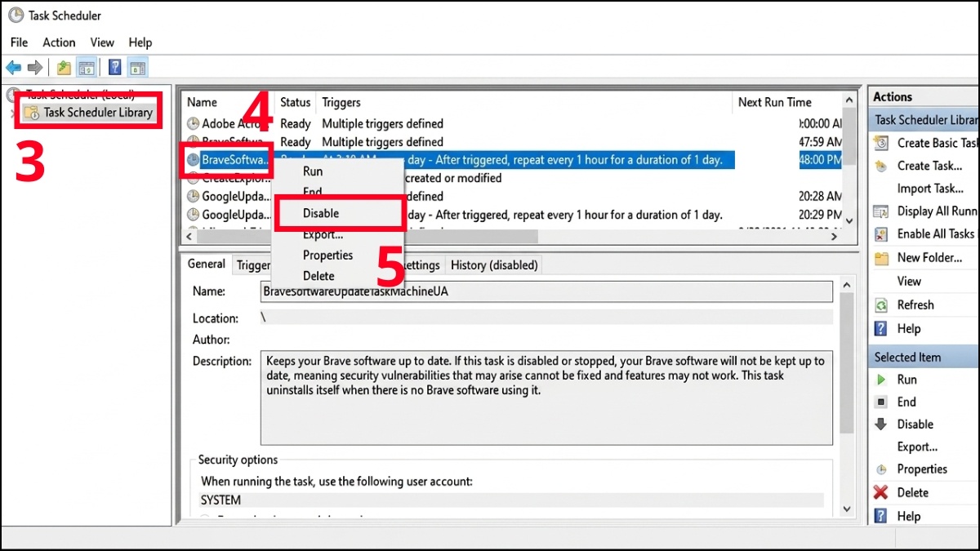The width and height of the screenshot is (980, 551).
Task: Click Refresh in the Actions pane
Action: click(904, 305)
